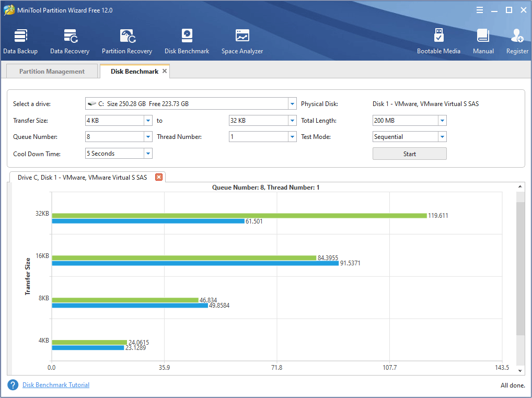Open the Manual
The width and height of the screenshot is (532, 398).
(x=483, y=42)
